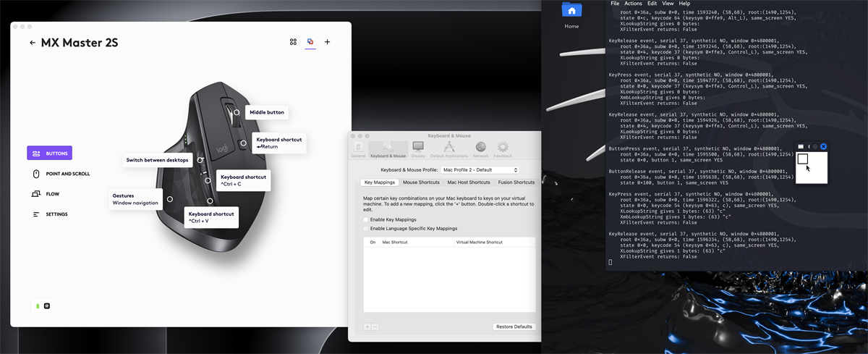Enable Language Specific Key Mappings checkbox
Viewport: 868px width, 354px height.
click(x=366, y=228)
